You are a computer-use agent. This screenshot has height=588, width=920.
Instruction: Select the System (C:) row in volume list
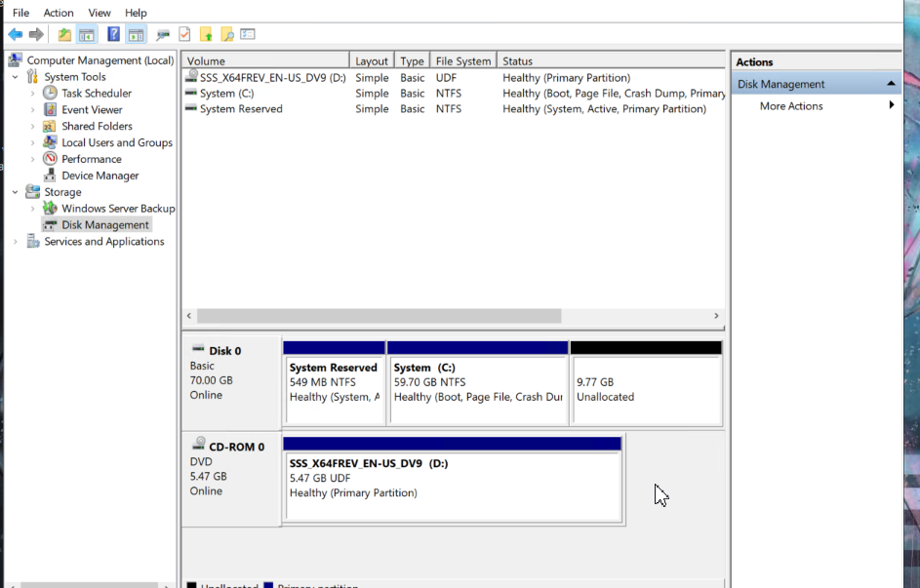pos(454,94)
